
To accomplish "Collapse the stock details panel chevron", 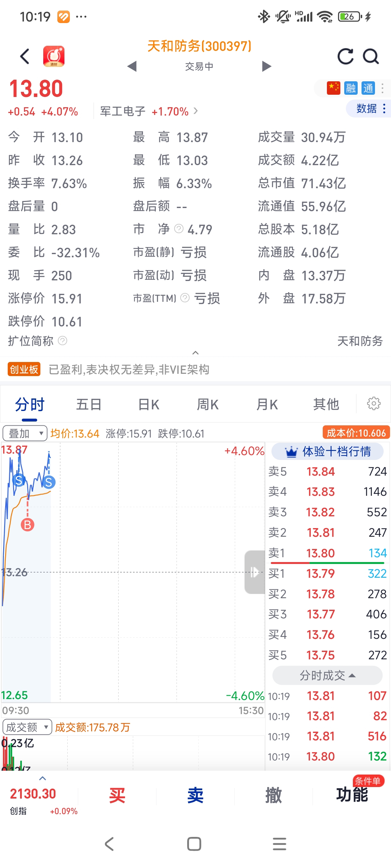I will coord(195,353).
